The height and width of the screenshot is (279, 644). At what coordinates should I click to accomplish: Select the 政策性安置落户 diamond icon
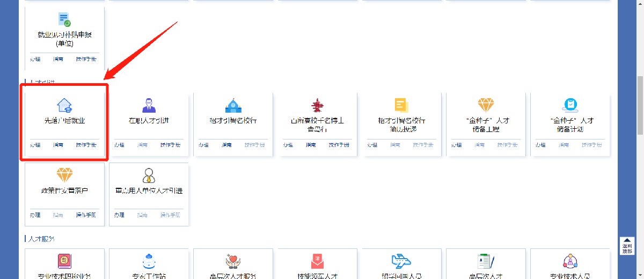click(x=65, y=175)
